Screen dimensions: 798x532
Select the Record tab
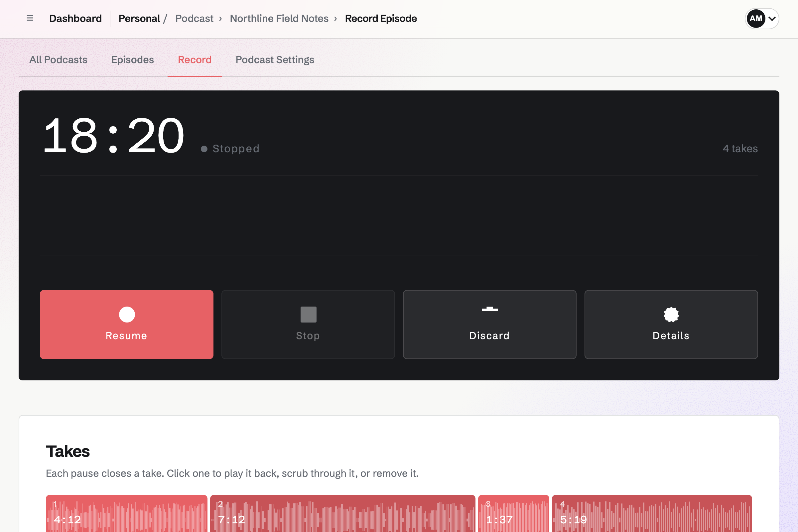pos(195,60)
